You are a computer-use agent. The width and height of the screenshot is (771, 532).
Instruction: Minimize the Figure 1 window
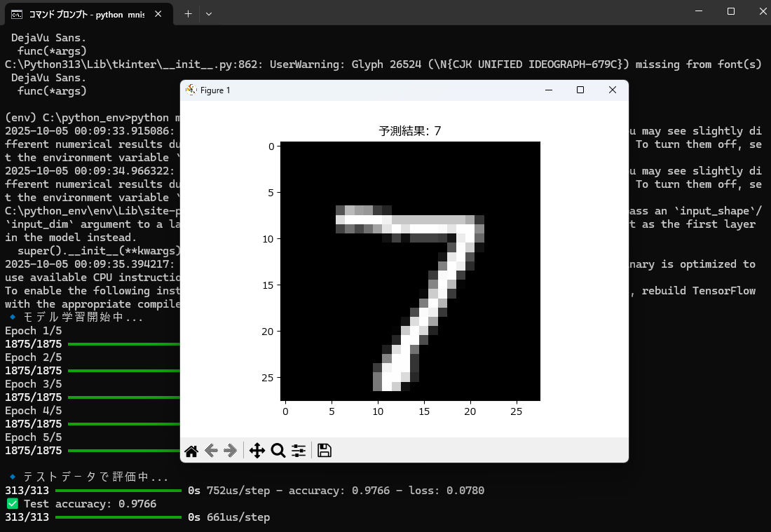coord(548,90)
